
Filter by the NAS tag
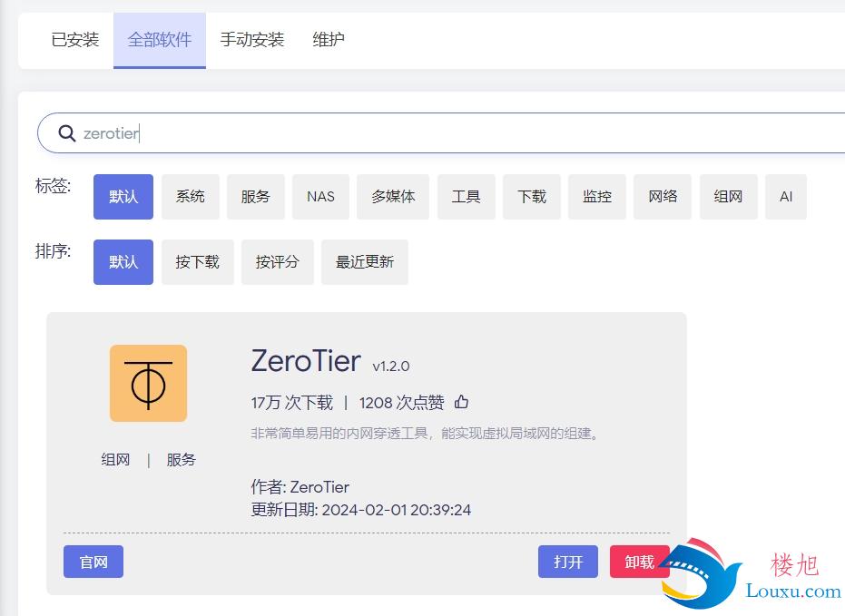click(x=320, y=197)
